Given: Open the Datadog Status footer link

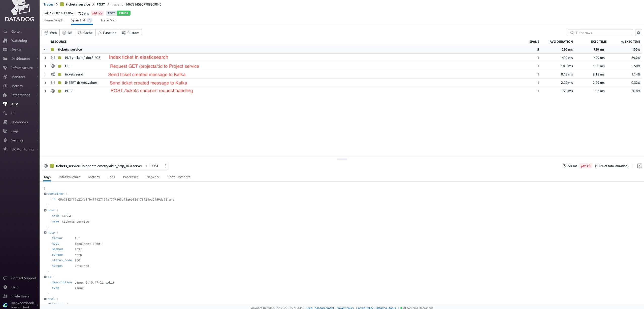Looking at the screenshot, I should (387, 307).
